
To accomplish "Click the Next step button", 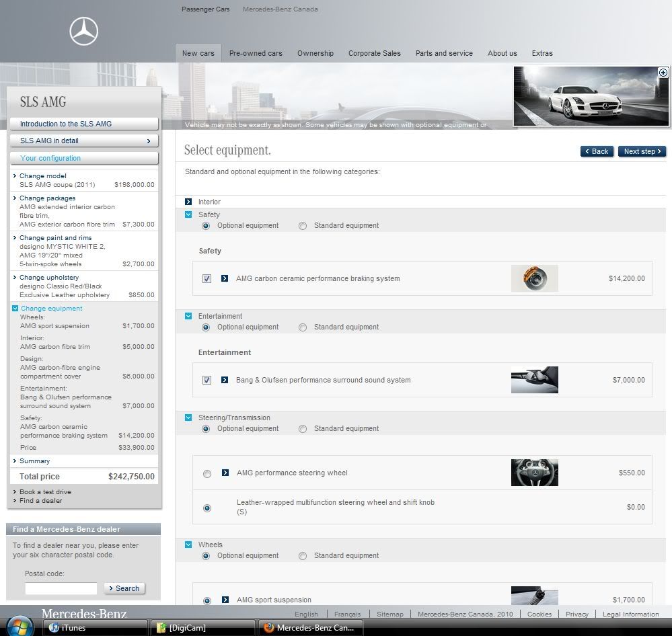I will [642, 151].
